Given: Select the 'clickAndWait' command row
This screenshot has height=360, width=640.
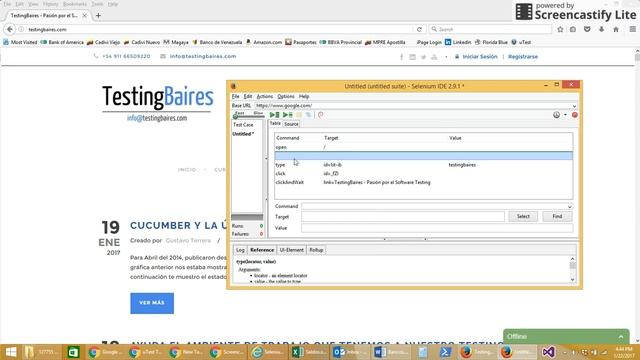Looking at the screenshot, I should 424,182.
